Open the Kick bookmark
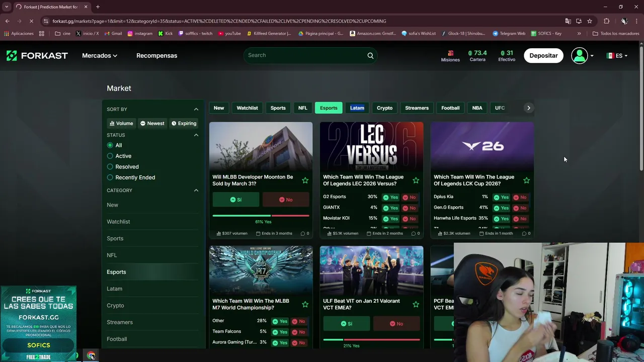This screenshot has width=644, height=362. (x=165, y=34)
